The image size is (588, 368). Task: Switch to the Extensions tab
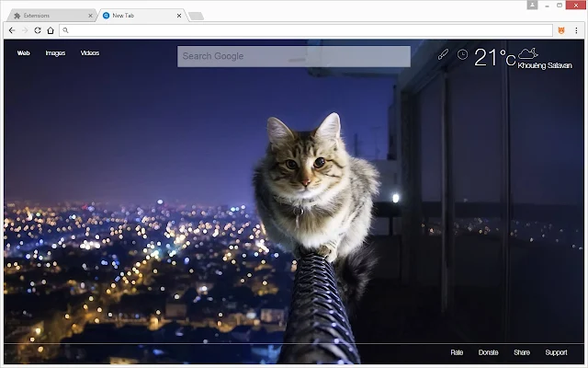(x=52, y=16)
